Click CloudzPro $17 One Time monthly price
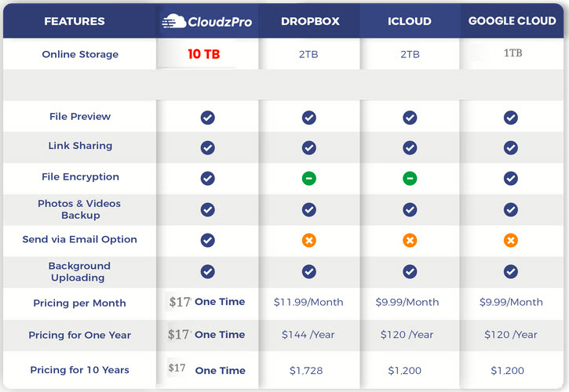569x392 pixels. point(207,302)
